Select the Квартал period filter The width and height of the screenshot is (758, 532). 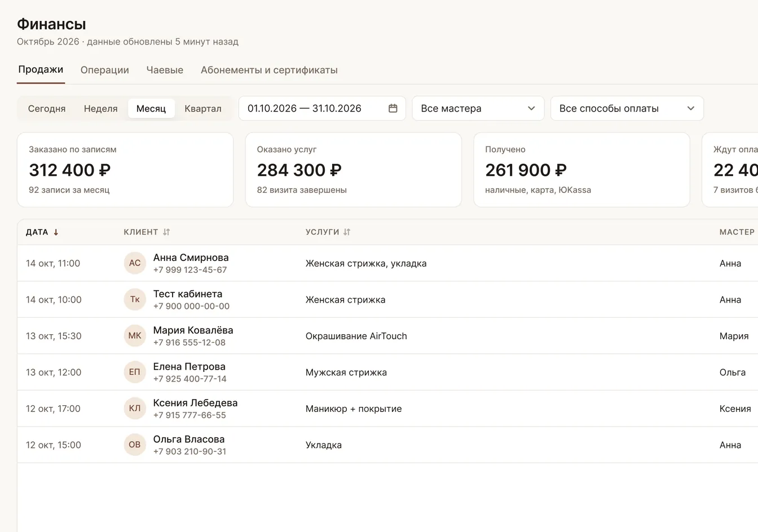point(203,108)
